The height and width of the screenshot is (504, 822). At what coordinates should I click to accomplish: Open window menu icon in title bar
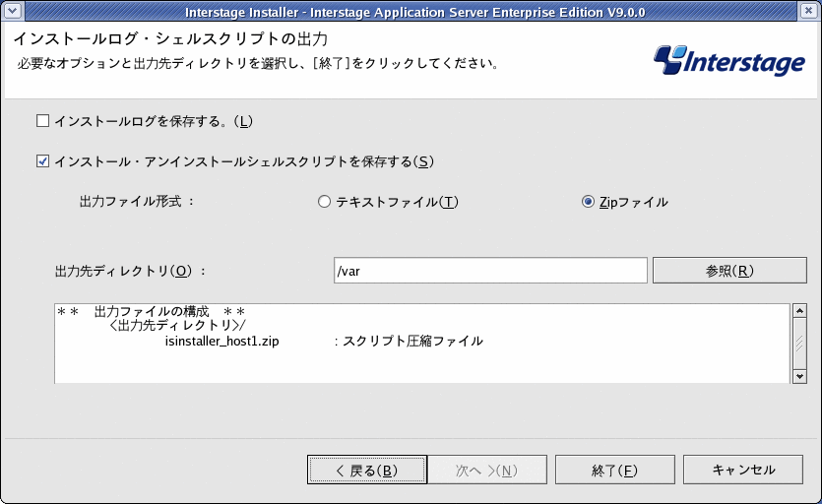12,11
